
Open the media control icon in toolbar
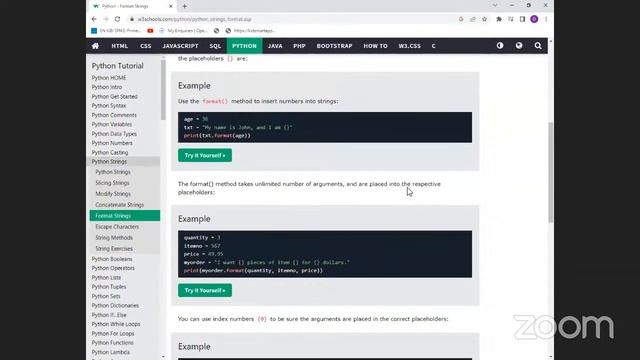511,19
